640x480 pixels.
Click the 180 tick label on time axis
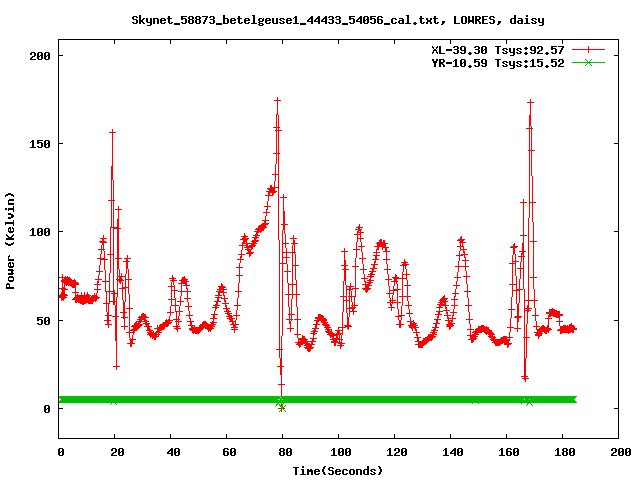(x=564, y=452)
